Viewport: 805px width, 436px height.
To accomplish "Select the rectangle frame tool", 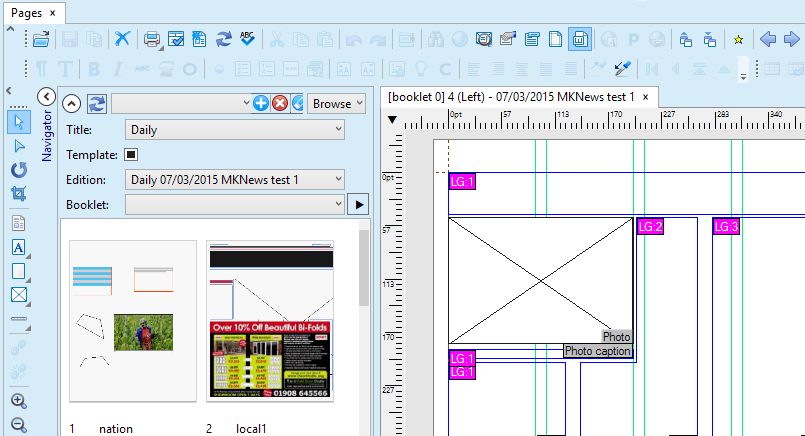I will [x=18, y=271].
